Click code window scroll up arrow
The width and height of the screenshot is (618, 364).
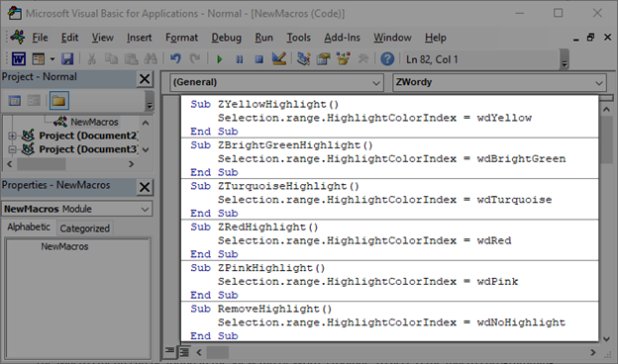click(606, 110)
